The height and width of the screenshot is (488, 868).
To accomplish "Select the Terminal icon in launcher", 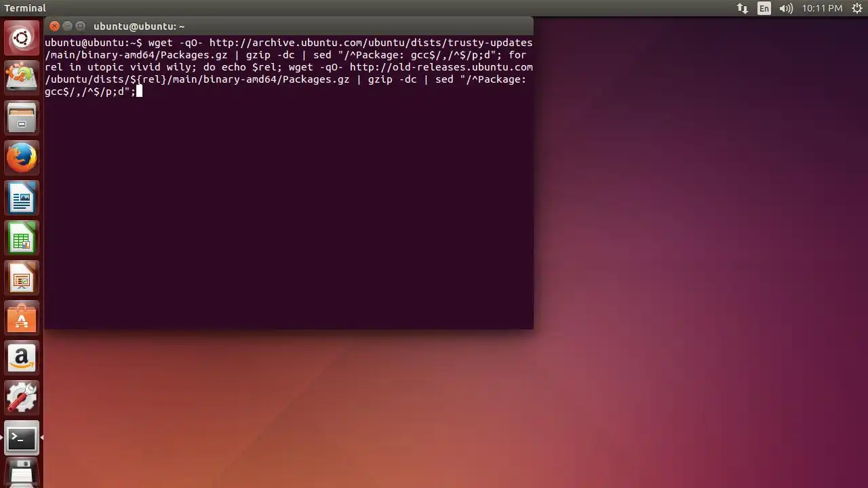I will (22, 439).
